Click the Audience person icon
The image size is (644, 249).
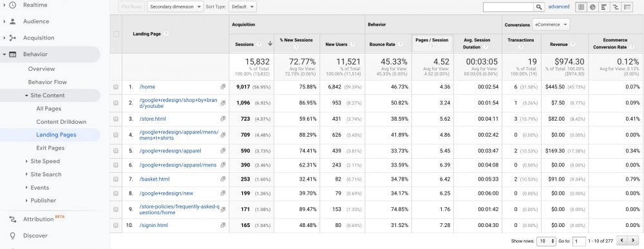click(x=13, y=21)
